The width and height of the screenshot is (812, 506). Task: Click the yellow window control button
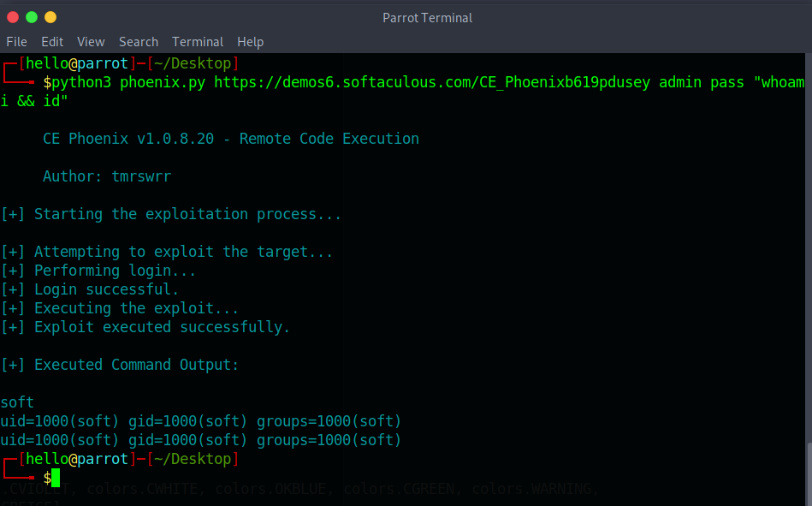click(x=50, y=17)
